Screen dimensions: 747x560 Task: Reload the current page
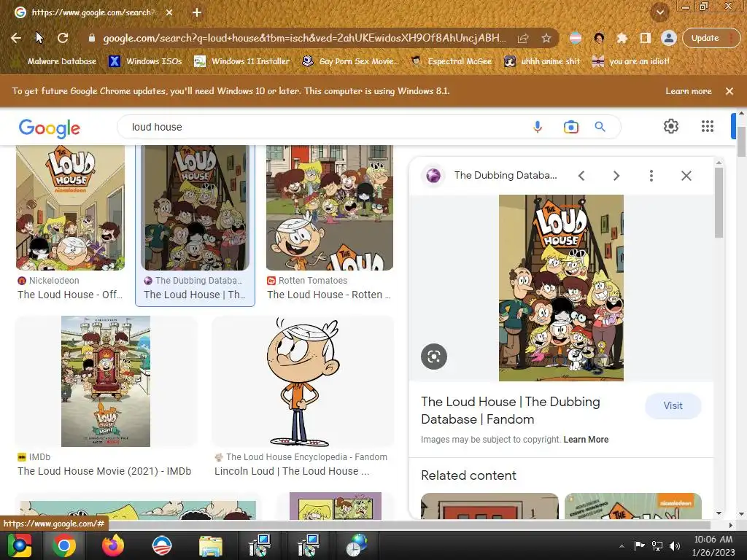click(x=63, y=38)
